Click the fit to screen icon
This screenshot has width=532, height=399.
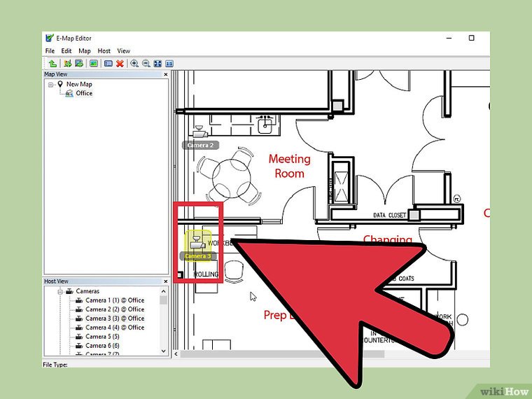click(x=157, y=63)
